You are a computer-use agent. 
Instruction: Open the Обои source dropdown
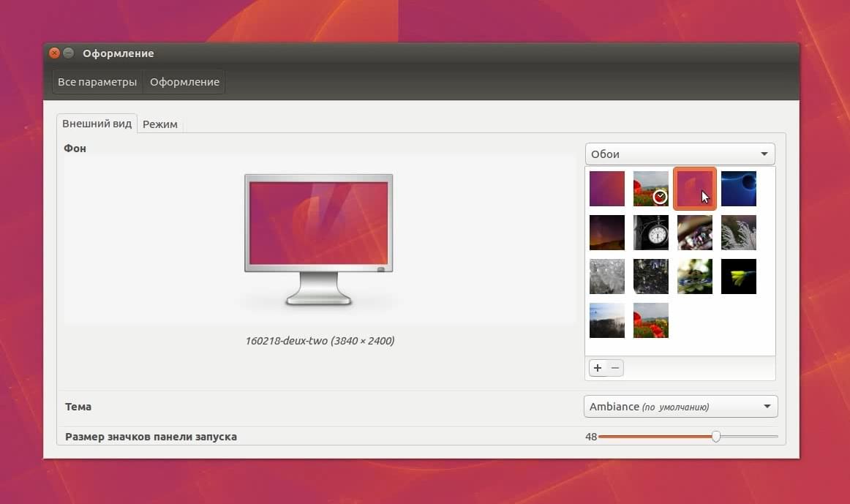pyautogui.click(x=680, y=154)
